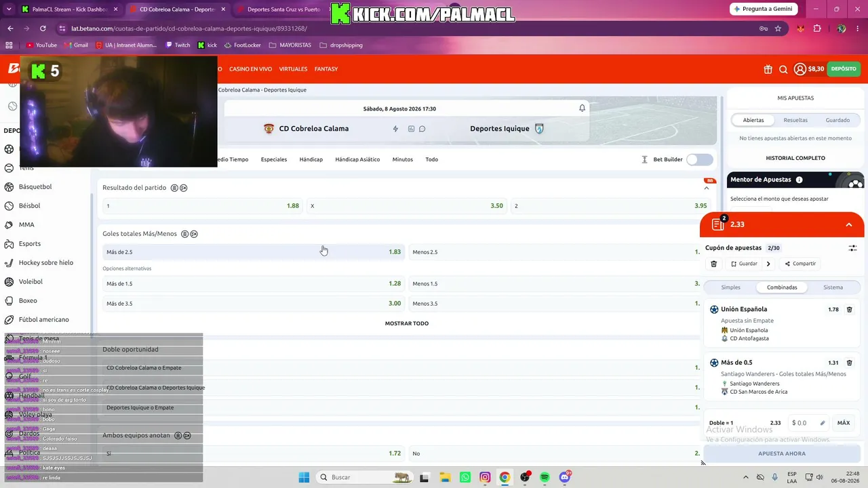Pick draw odds 3.50

(407, 206)
